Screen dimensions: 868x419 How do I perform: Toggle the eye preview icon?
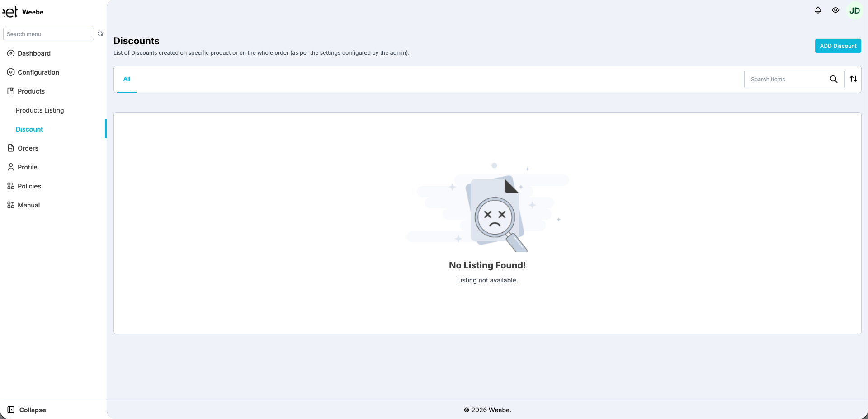pos(835,10)
